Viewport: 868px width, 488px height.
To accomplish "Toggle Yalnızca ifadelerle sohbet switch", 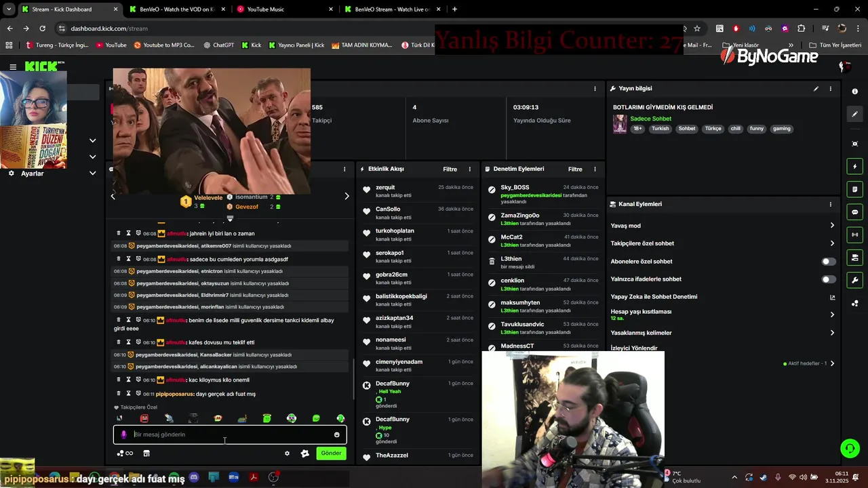I will coord(829,279).
